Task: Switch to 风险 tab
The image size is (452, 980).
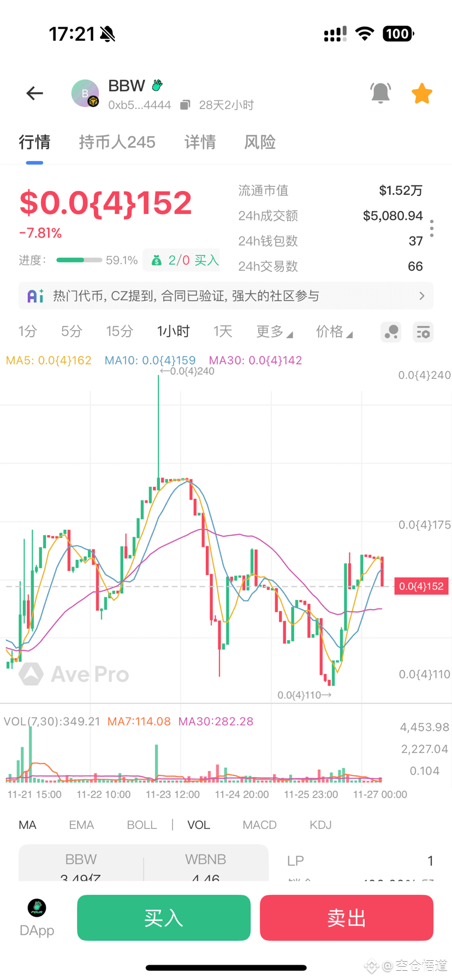Action: pyautogui.click(x=260, y=142)
